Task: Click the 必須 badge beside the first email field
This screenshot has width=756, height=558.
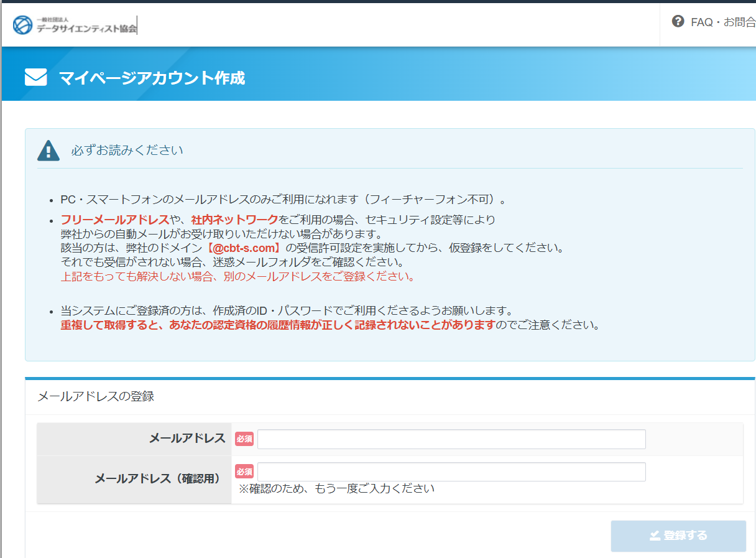Action: [244, 439]
